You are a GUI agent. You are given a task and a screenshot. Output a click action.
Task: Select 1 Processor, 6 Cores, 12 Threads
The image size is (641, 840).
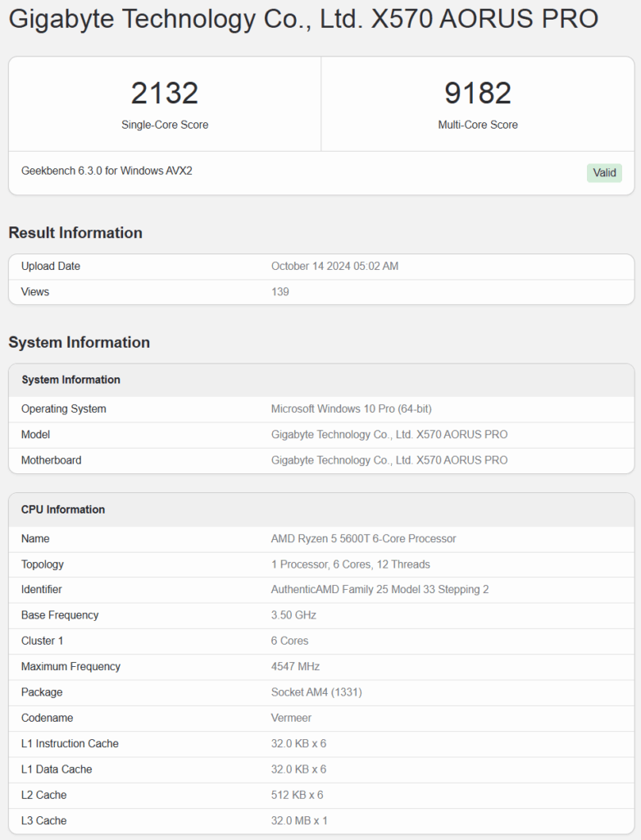click(x=351, y=564)
